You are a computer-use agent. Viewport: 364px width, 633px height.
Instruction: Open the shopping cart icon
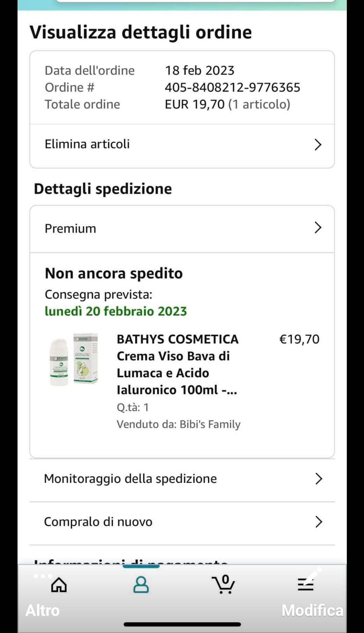223,584
